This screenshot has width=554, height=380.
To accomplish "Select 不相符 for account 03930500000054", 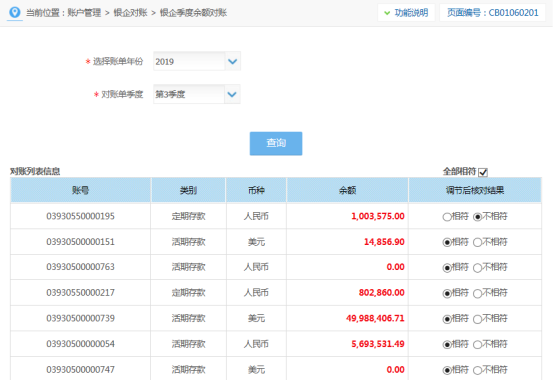I will pos(477,345).
